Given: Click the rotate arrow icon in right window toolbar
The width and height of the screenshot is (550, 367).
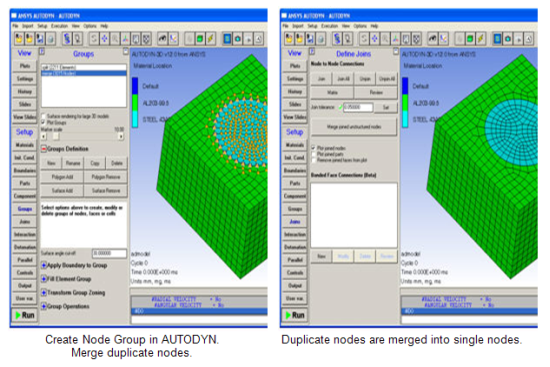Looking at the screenshot, I should pos(364,39).
